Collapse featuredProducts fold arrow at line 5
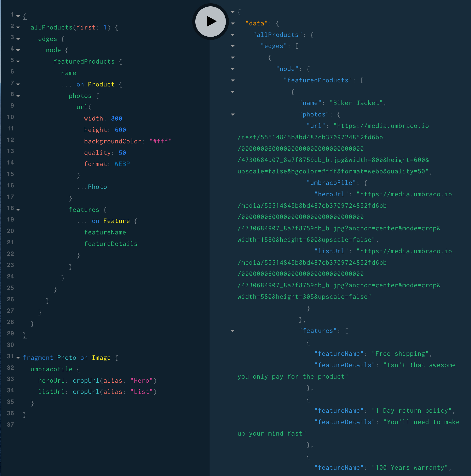The width and height of the screenshot is (471, 476). [x=18, y=62]
